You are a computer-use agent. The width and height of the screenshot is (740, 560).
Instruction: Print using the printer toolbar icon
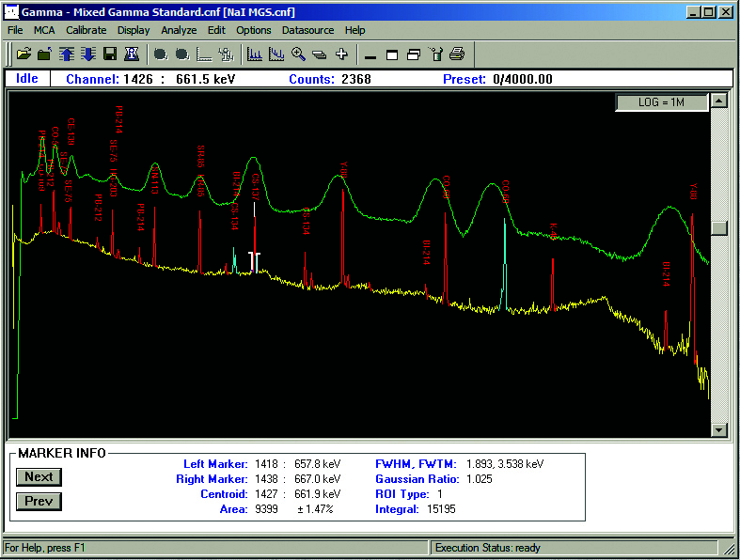point(457,54)
